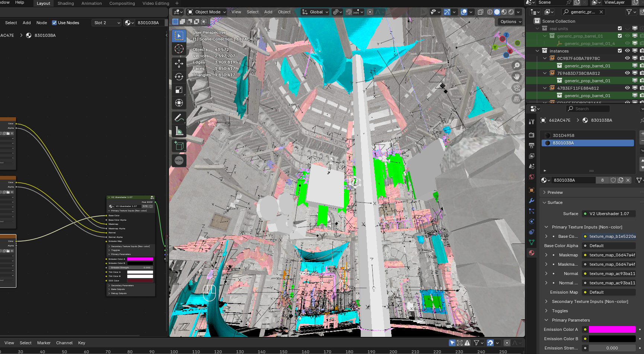644x354 pixels.
Task: Switch to the Shading workspace tab
Action: (66, 3)
